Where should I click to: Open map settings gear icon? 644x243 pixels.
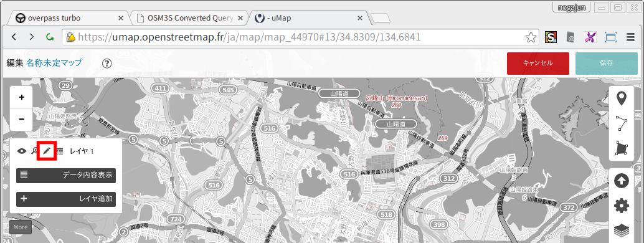pos(622,206)
